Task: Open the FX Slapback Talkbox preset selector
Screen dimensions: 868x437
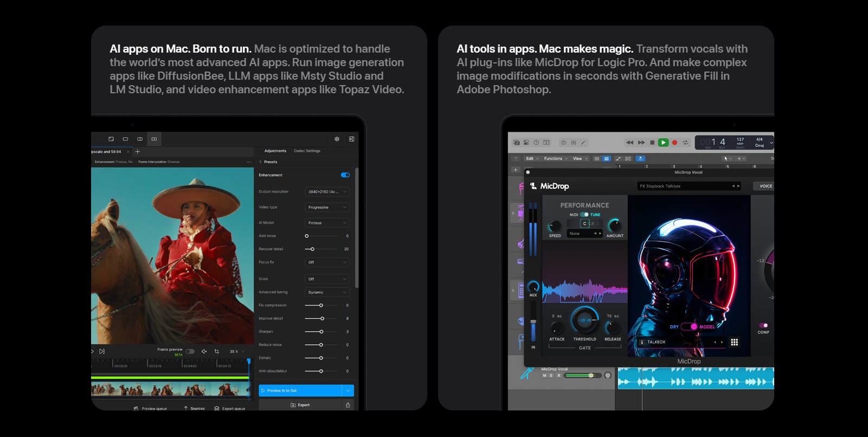Action: [x=689, y=186]
